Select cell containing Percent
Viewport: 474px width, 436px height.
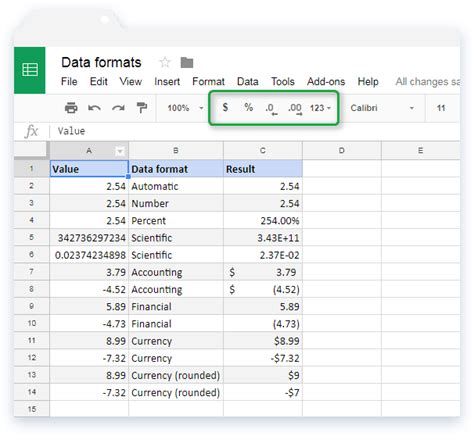click(176, 220)
